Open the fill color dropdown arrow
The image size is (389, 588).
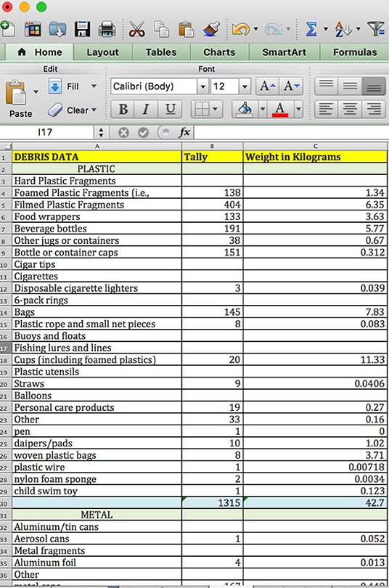point(263,110)
